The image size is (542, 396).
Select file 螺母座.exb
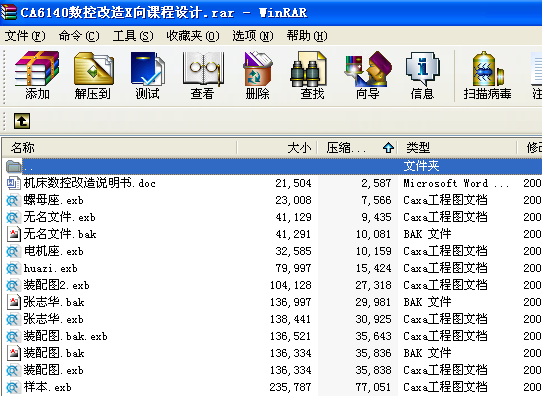click(54, 200)
